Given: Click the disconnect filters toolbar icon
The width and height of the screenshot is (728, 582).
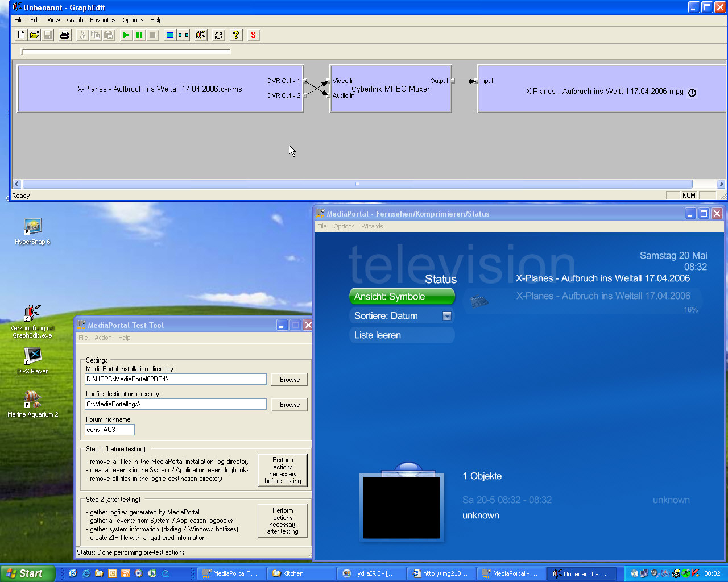Looking at the screenshot, I should [183, 35].
